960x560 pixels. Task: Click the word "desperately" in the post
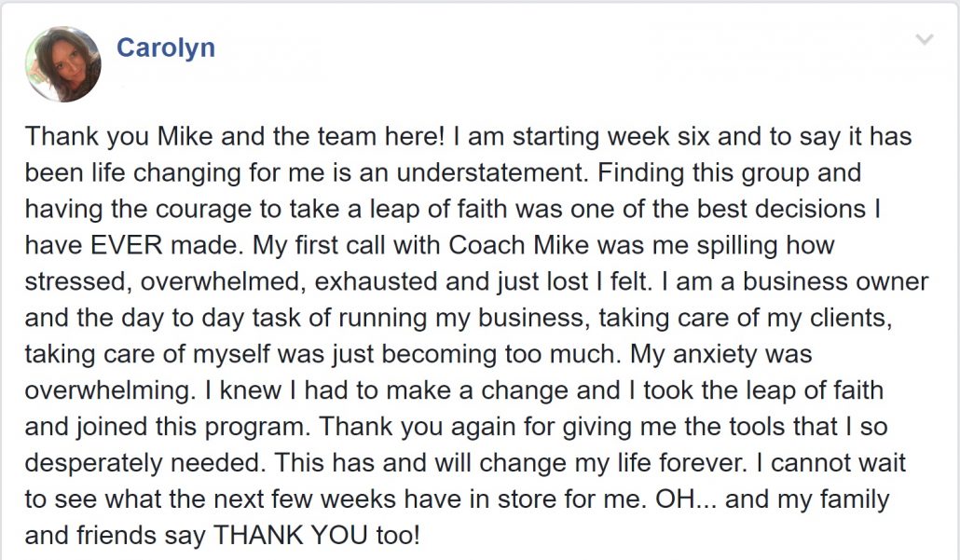pos(94,463)
